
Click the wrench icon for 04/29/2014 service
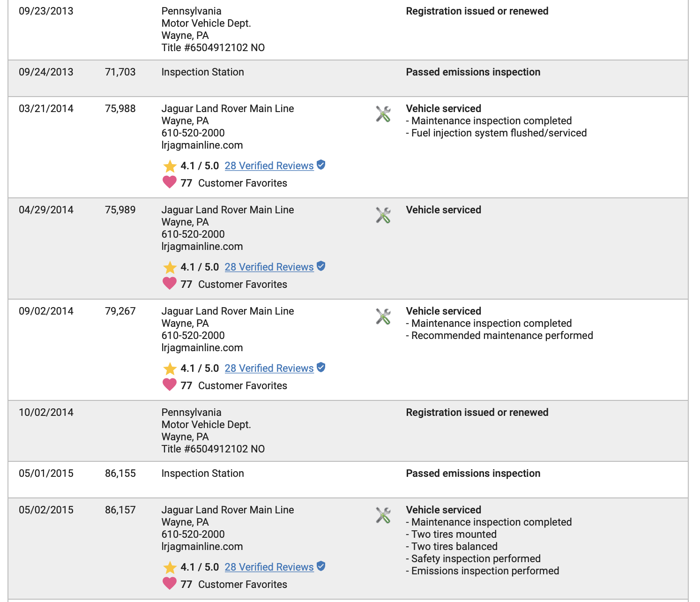pyautogui.click(x=383, y=215)
